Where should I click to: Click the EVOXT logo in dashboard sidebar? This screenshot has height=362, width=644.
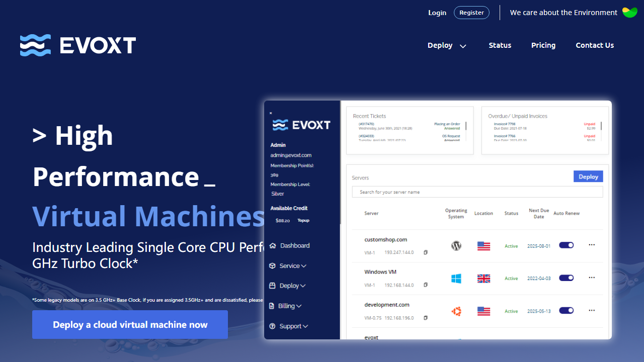coord(301,125)
